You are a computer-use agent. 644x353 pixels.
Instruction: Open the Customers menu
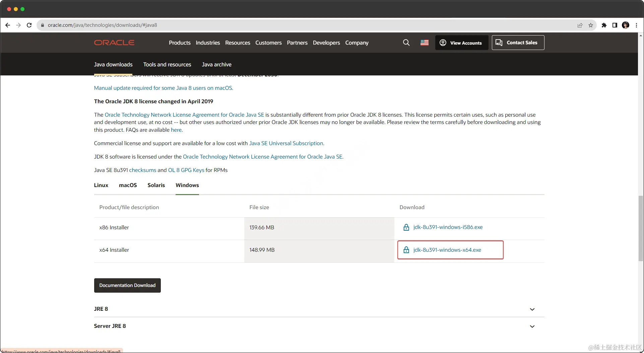pos(268,43)
